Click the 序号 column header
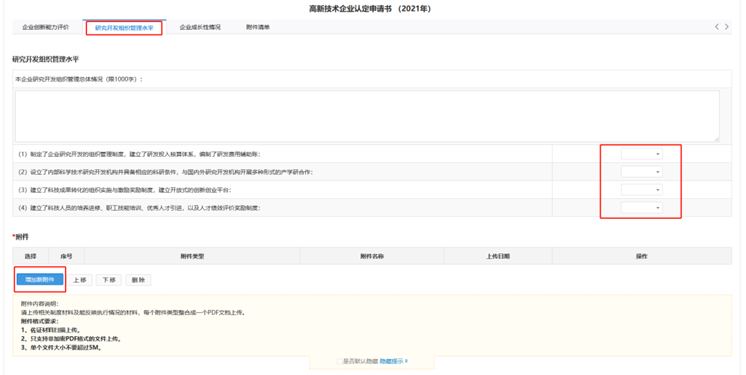This screenshot has width=746, height=375. click(x=66, y=256)
